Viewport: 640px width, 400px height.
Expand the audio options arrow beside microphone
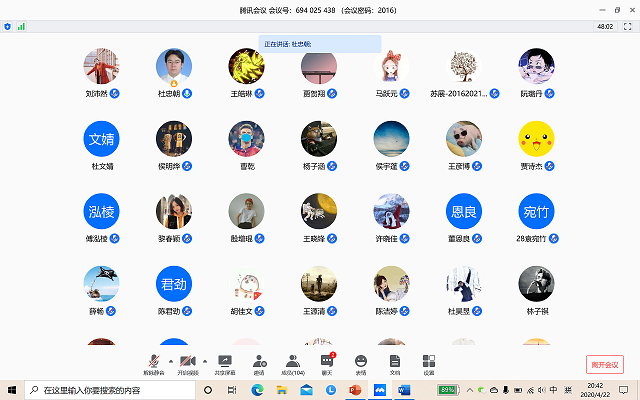[171, 359]
